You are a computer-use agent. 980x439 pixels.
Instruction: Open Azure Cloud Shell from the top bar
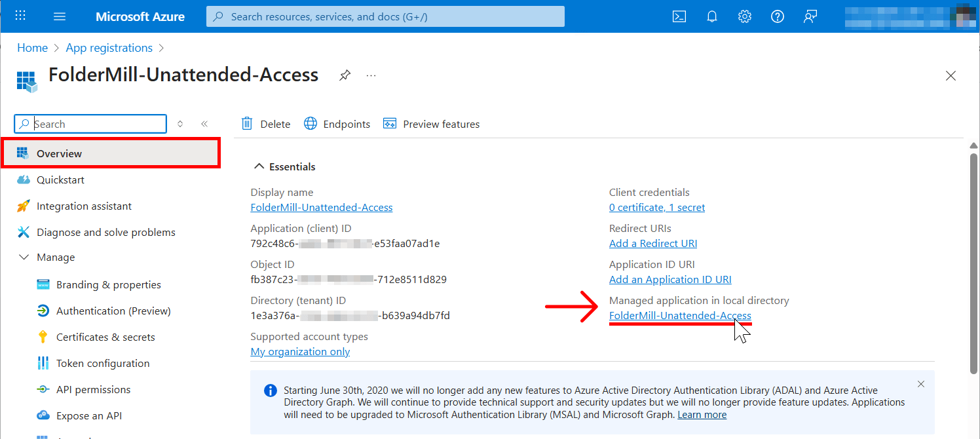[x=679, y=16]
